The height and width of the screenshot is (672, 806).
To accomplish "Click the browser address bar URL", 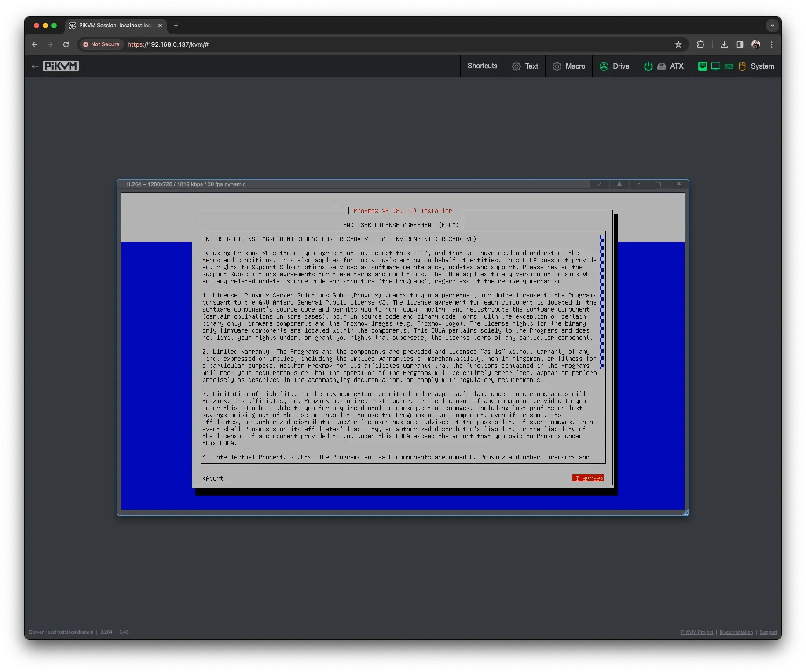I will click(167, 44).
